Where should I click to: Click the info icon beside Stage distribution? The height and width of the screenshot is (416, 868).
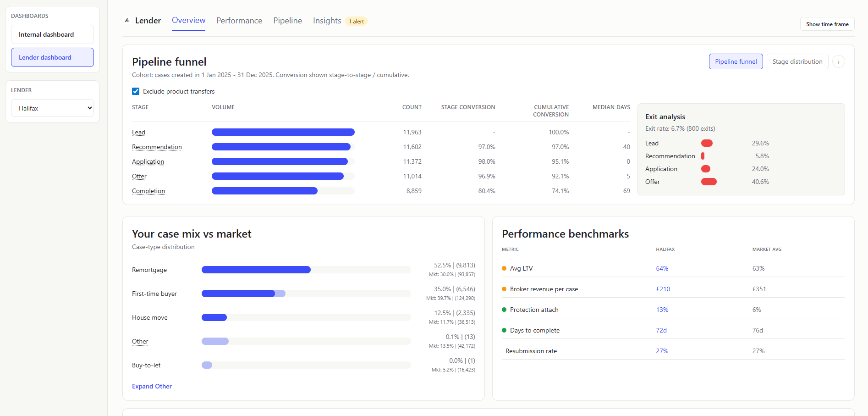pyautogui.click(x=839, y=61)
